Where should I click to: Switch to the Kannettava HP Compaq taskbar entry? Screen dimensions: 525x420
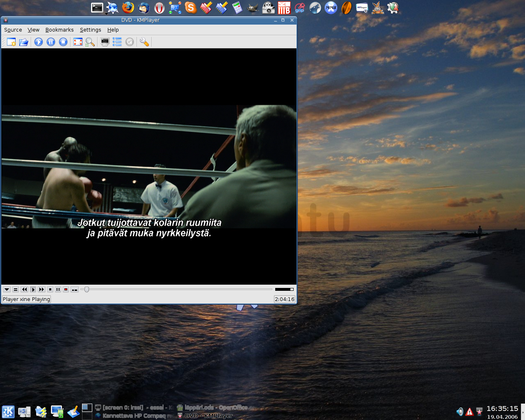134,416
